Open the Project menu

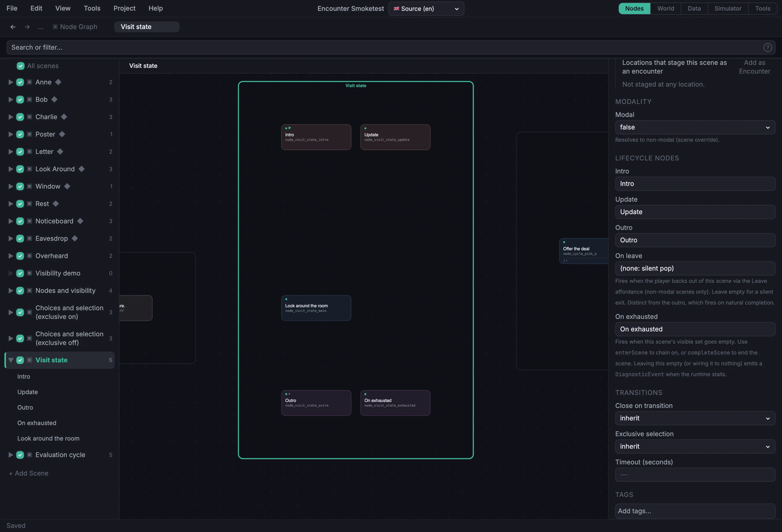pyautogui.click(x=124, y=8)
